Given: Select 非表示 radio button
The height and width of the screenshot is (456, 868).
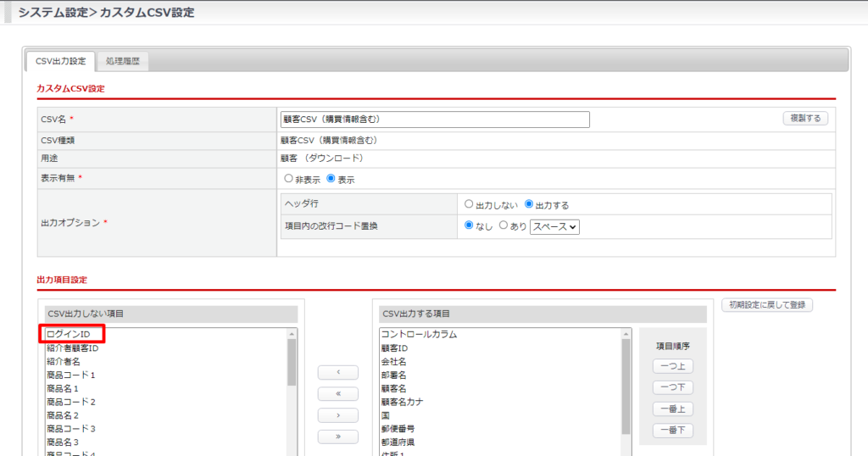Looking at the screenshot, I should (289, 179).
